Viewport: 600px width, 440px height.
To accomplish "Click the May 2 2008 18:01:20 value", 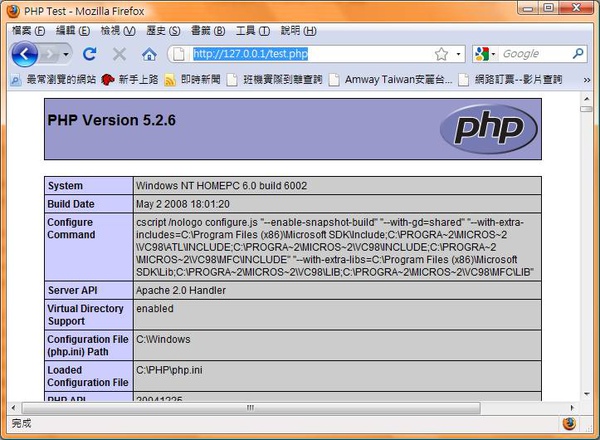I will click(x=183, y=204).
